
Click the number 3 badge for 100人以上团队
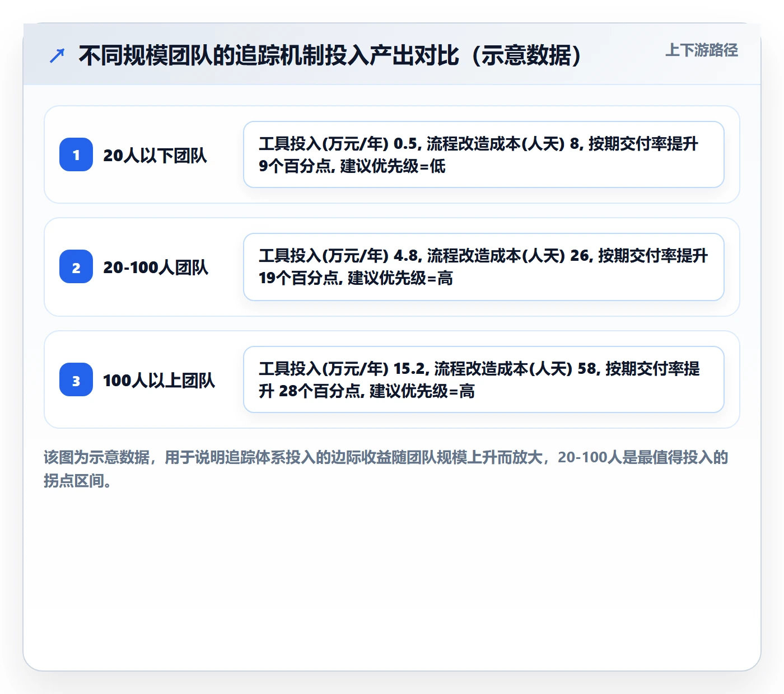[x=76, y=379]
